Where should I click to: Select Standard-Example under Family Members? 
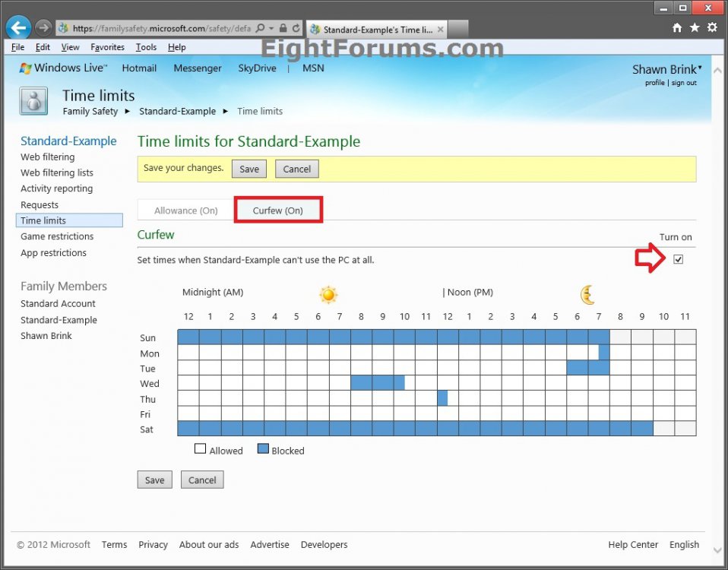[59, 320]
